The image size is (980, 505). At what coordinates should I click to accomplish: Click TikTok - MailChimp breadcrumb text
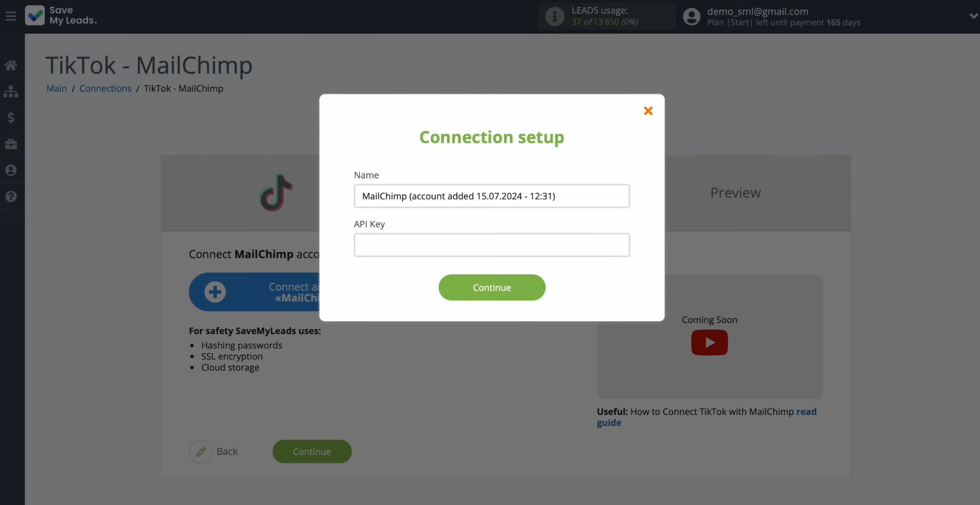(x=183, y=89)
